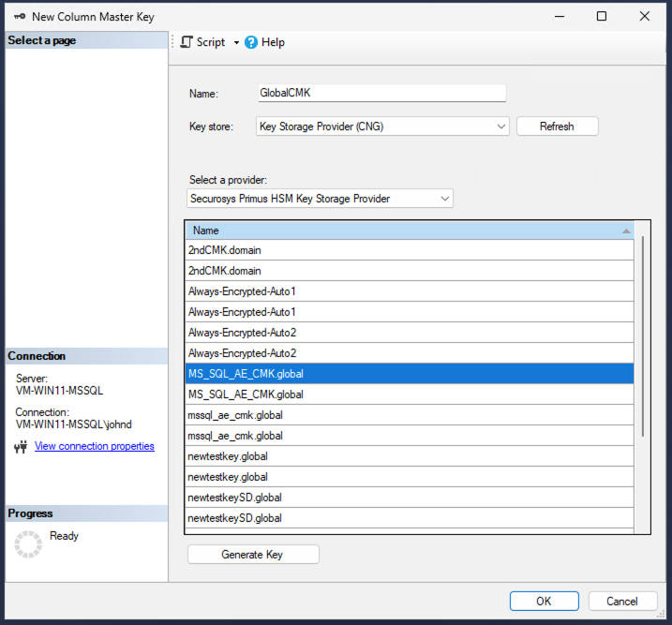Select the first newtestkeySD.global key
672x625 pixels.
click(x=409, y=498)
